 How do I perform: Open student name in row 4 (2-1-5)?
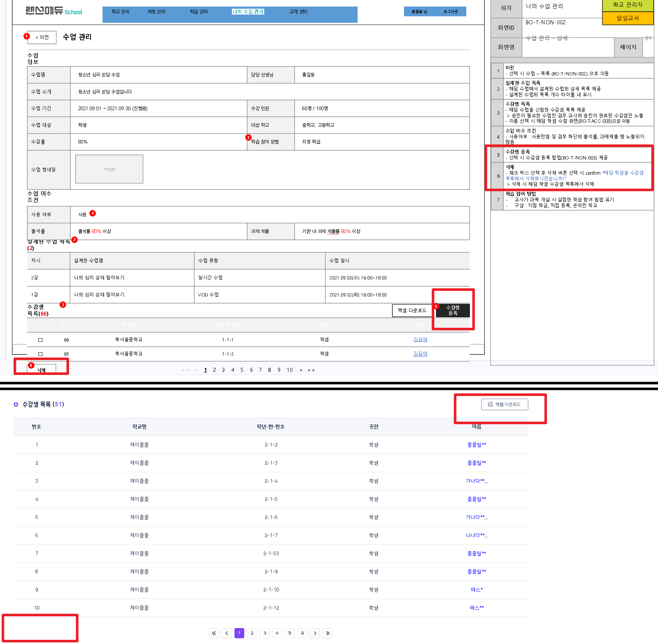tap(477, 499)
